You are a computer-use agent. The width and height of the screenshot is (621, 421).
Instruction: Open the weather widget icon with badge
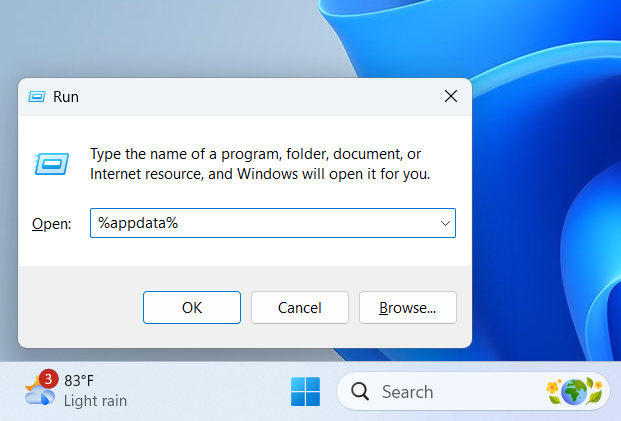click(x=40, y=389)
